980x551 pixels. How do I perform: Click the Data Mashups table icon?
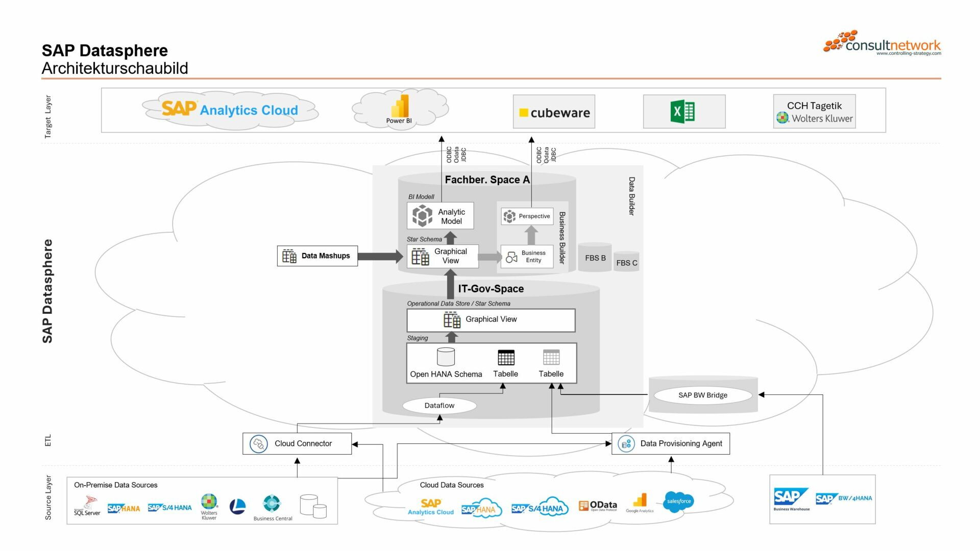(288, 256)
